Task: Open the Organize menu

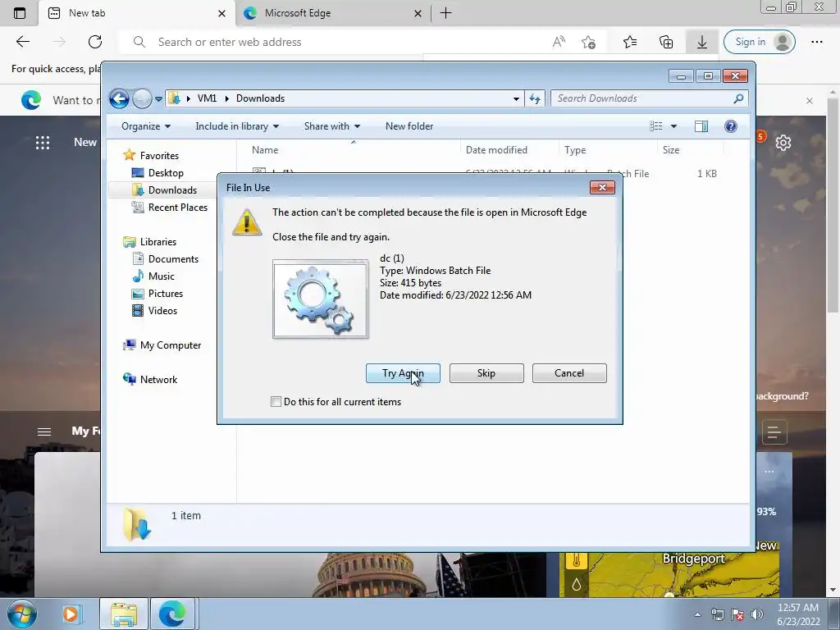Action: point(146,126)
